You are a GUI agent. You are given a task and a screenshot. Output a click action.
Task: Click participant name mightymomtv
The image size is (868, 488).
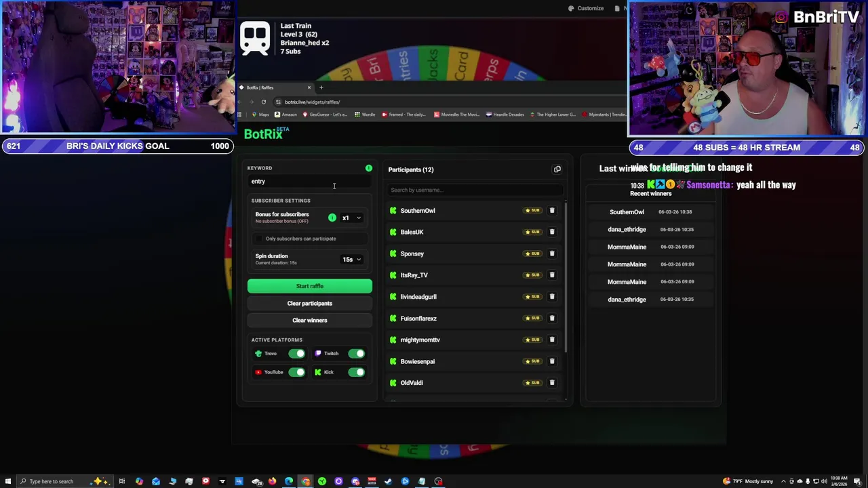420,340
